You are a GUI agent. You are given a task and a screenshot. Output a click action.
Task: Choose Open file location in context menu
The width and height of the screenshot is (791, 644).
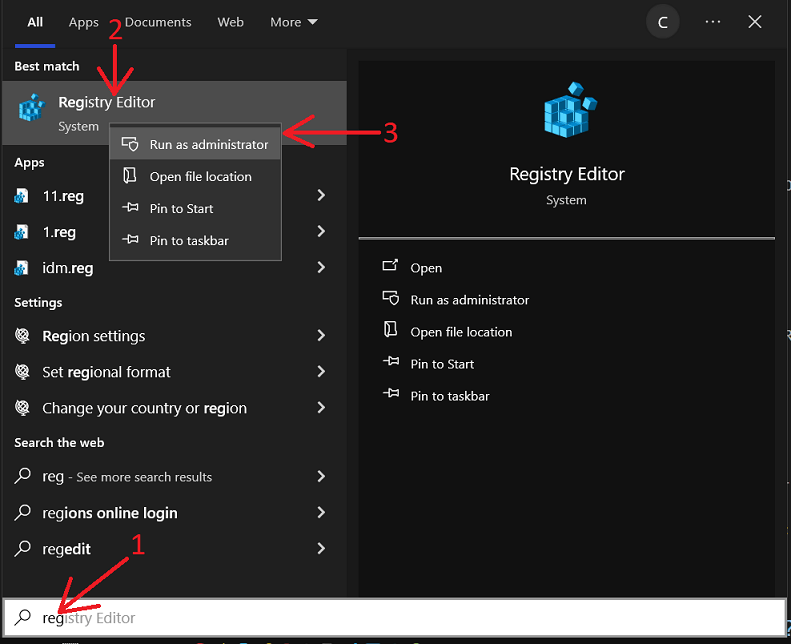[195, 177]
